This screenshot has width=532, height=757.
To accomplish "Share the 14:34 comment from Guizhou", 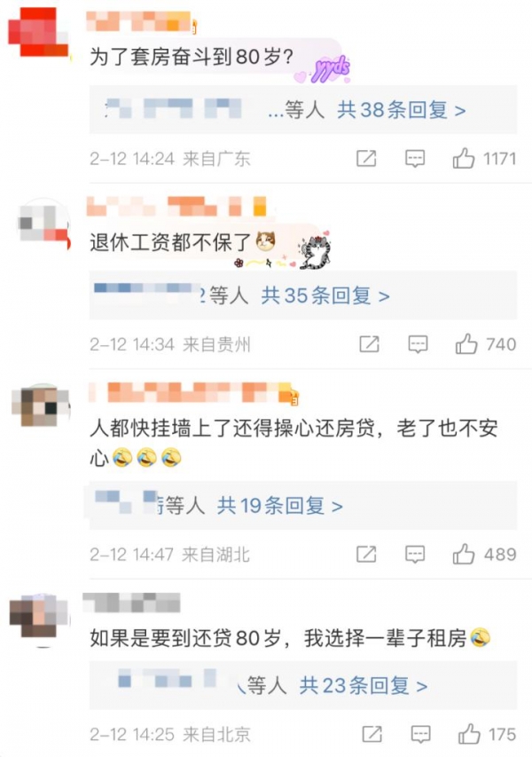I will tap(370, 344).
